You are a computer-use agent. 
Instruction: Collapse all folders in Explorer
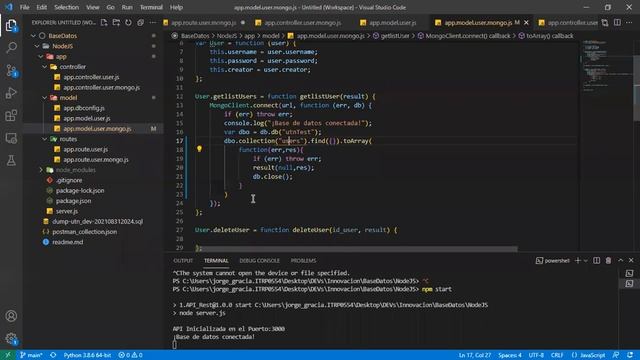140,23
